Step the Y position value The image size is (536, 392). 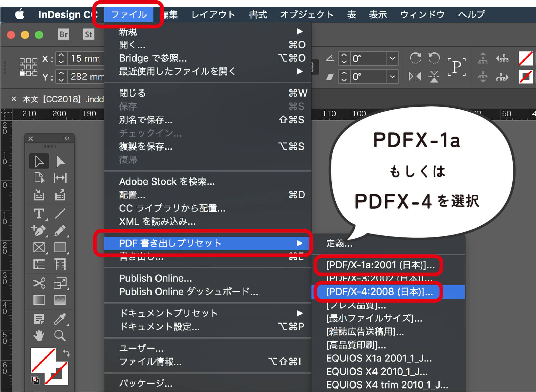(x=61, y=77)
